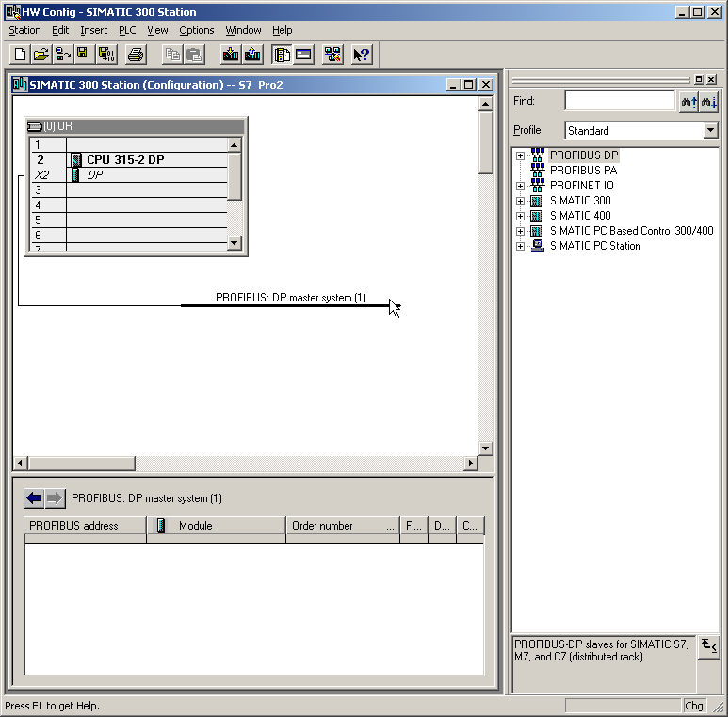Screen dimensions: 728x717
Task: Expand the SIMATIC 400 catalog node
Action: [520, 216]
